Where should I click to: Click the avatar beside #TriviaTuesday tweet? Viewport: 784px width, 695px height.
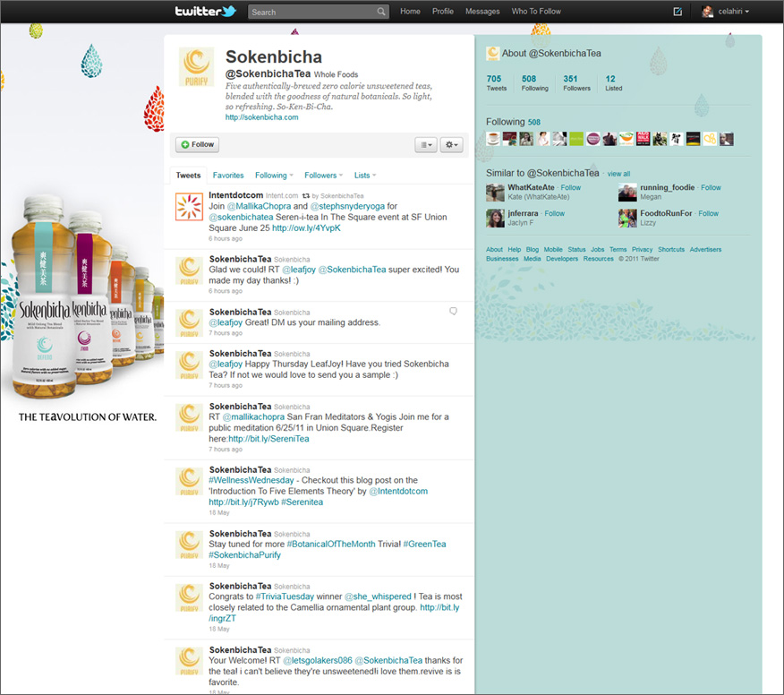click(x=189, y=598)
